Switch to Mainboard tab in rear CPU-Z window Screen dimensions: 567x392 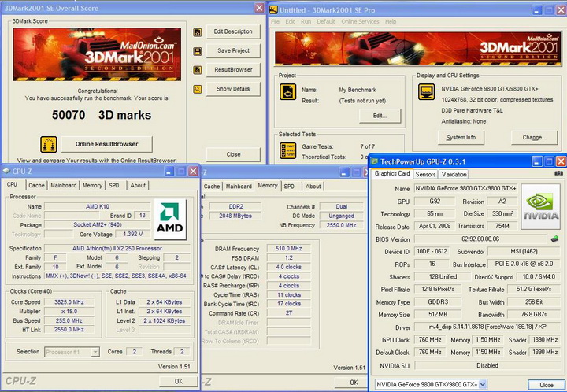(x=239, y=187)
